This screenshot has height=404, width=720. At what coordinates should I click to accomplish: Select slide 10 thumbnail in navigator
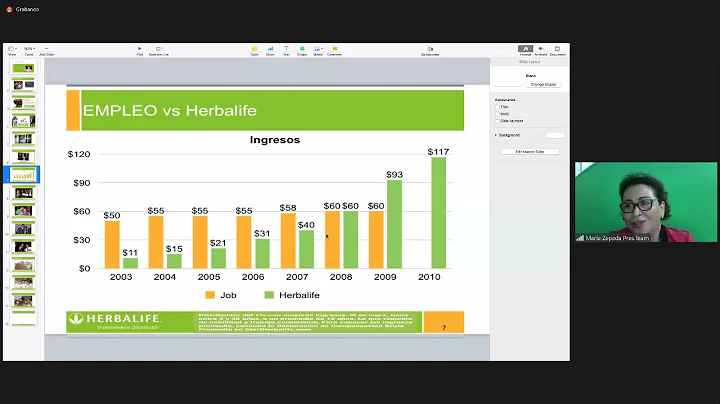23,229
